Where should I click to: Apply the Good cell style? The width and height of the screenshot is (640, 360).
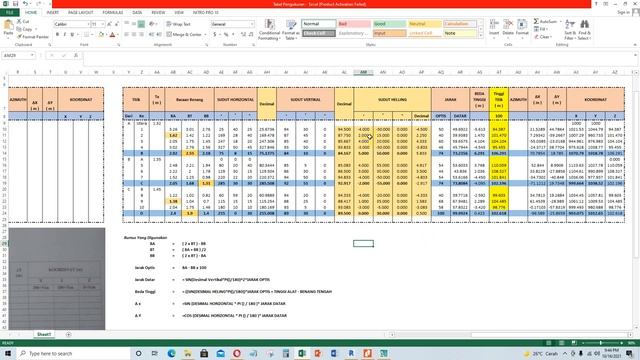pyautogui.click(x=389, y=24)
